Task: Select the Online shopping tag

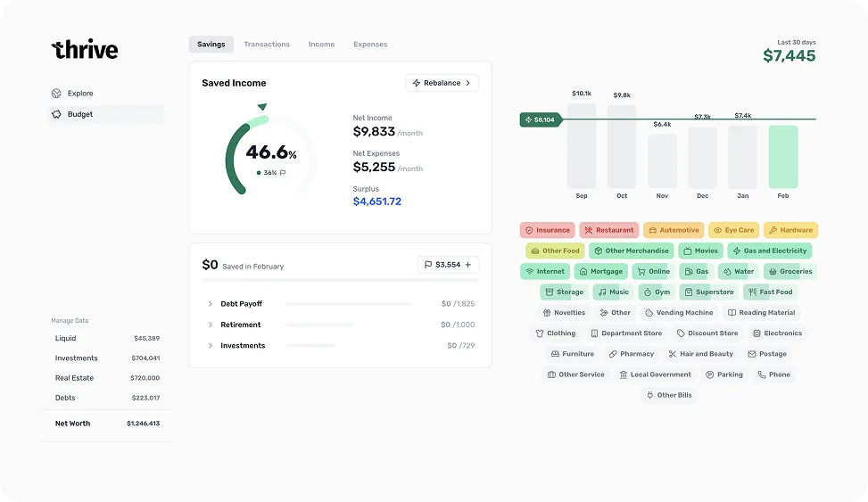Action: 654,271
